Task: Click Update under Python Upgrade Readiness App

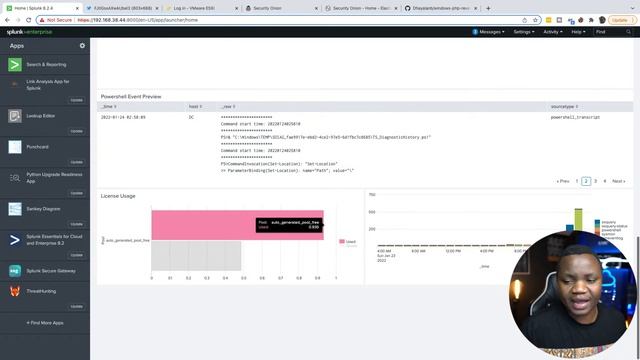Action: pyautogui.click(x=76, y=193)
